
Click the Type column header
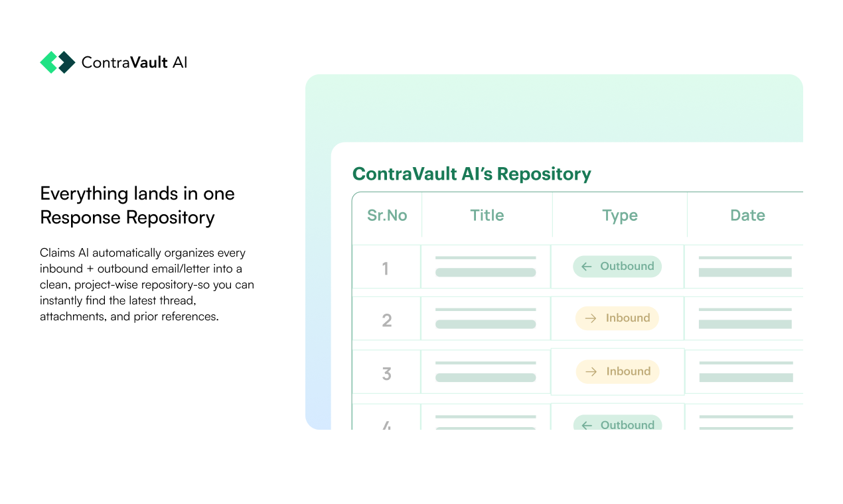point(620,216)
